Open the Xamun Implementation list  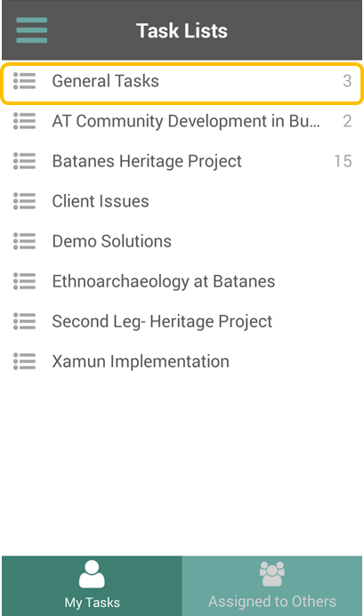[182, 361]
